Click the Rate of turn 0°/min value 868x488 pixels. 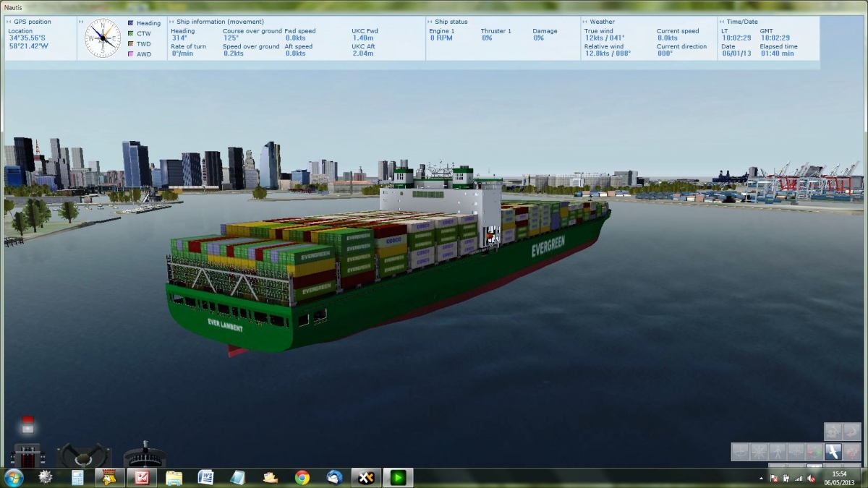pos(182,53)
